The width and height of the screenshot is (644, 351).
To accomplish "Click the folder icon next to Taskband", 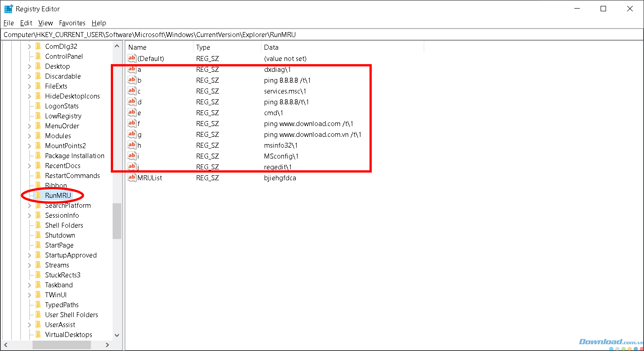I will coord(38,285).
